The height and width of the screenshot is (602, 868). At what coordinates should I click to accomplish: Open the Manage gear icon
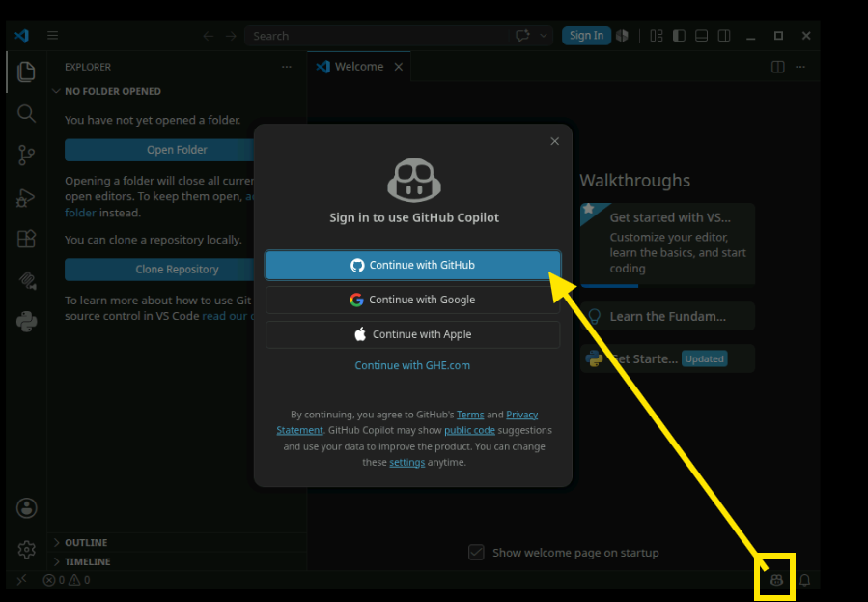[x=26, y=550]
